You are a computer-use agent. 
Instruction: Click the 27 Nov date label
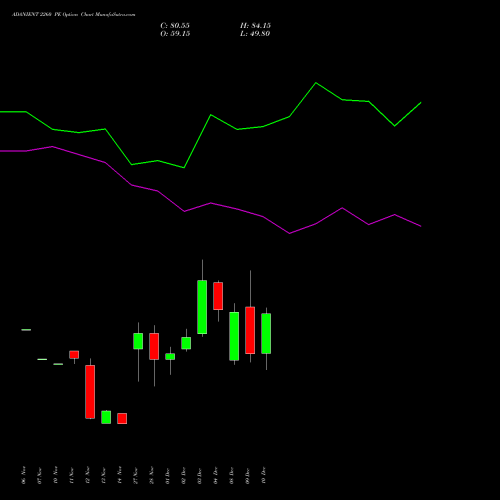[135, 475]
